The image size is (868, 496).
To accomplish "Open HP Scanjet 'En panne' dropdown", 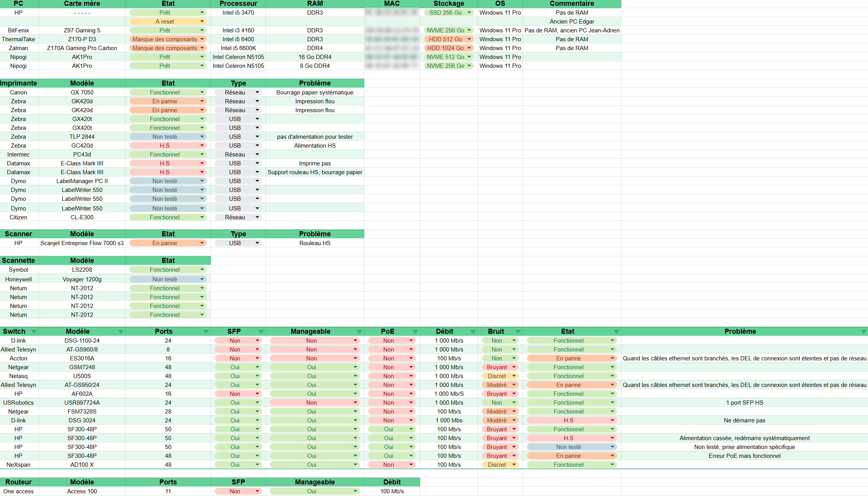I will pyautogui.click(x=168, y=243).
